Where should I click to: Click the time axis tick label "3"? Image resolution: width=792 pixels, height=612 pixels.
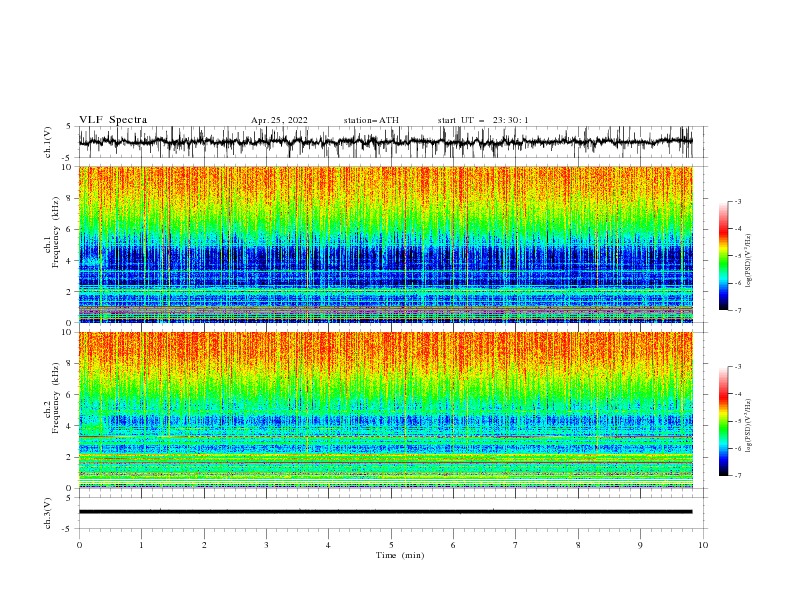point(266,545)
